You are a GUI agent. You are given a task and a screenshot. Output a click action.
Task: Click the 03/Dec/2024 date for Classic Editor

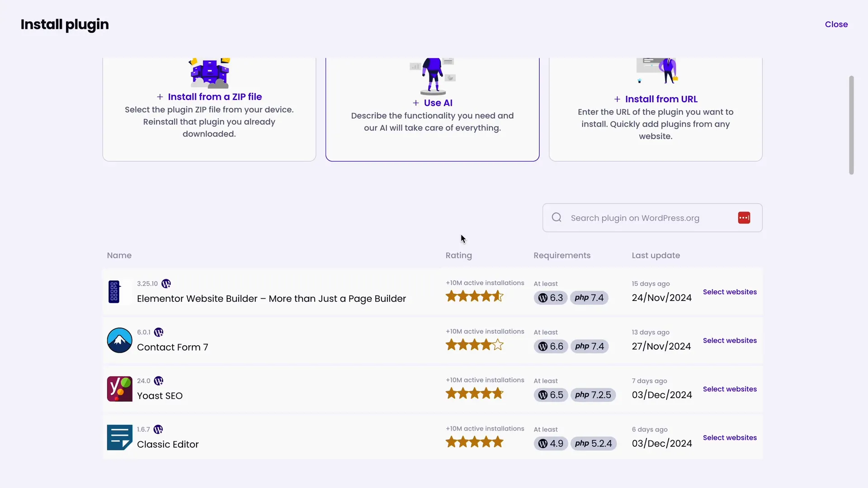click(662, 444)
